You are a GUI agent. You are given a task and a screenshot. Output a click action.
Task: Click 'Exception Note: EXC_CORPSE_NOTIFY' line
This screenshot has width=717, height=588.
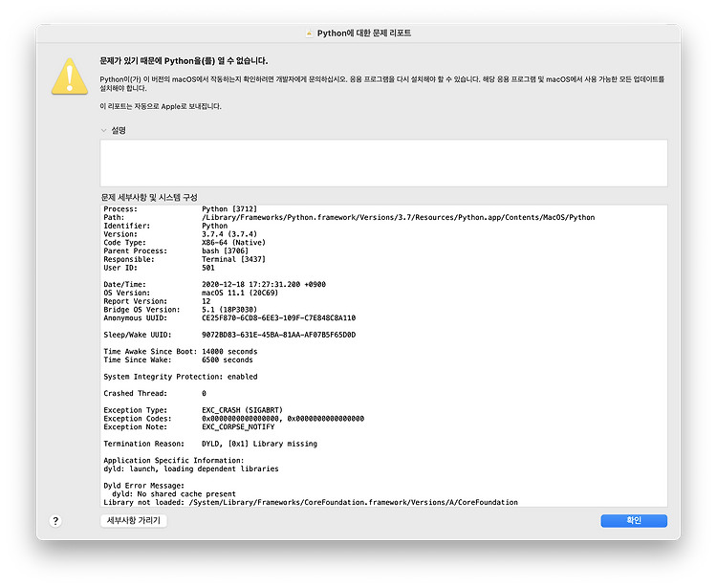coord(189,427)
